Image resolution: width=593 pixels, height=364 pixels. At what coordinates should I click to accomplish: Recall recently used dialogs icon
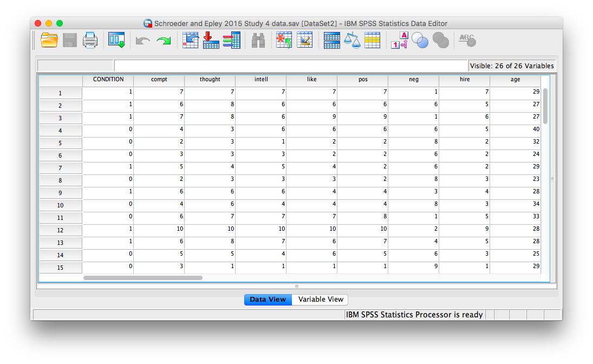[116, 40]
